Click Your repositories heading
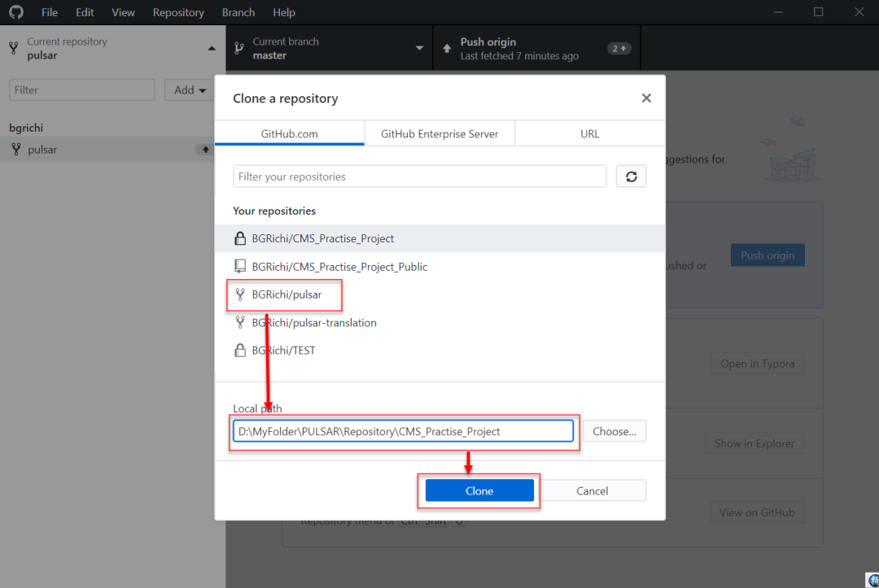This screenshot has height=588, width=879. tap(274, 211)
